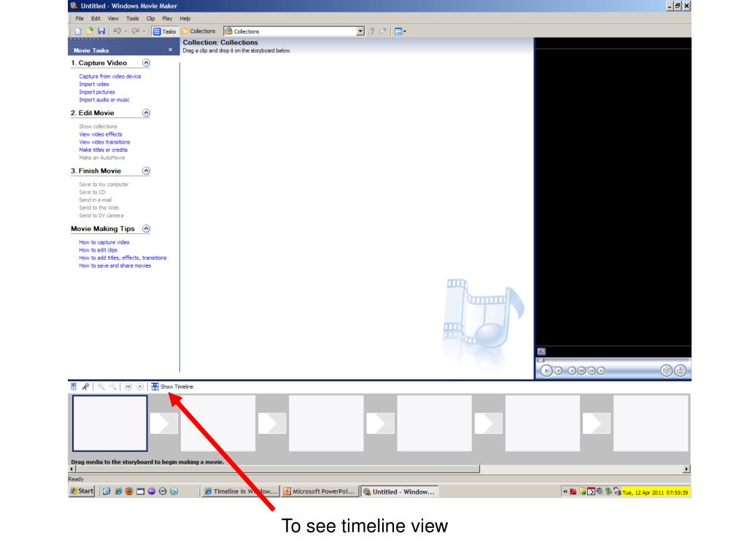The height and width of the screenshot is (560, 747).
Task: Create a new project with the toolbar icon
Action: tap(78, 31)
